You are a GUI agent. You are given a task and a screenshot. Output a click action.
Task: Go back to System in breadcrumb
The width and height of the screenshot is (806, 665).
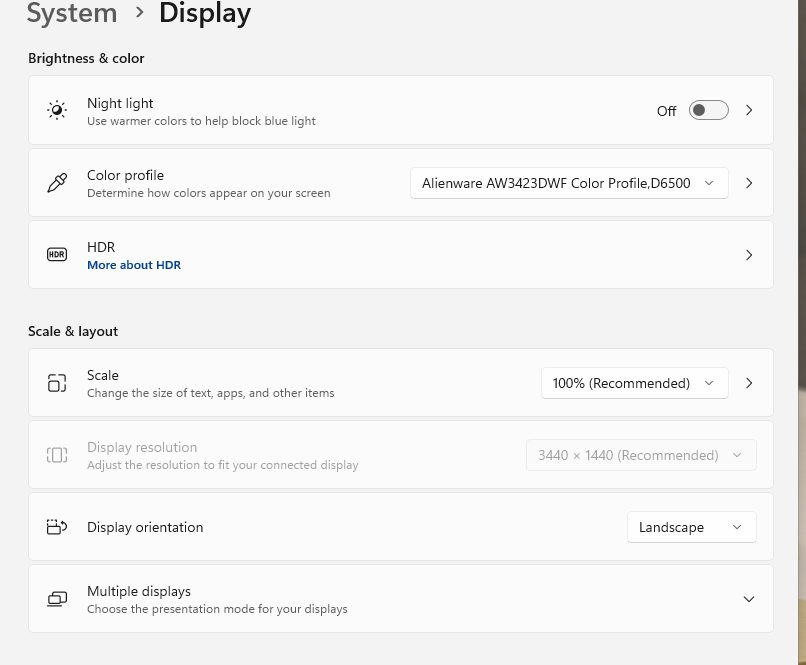[71, 14]
